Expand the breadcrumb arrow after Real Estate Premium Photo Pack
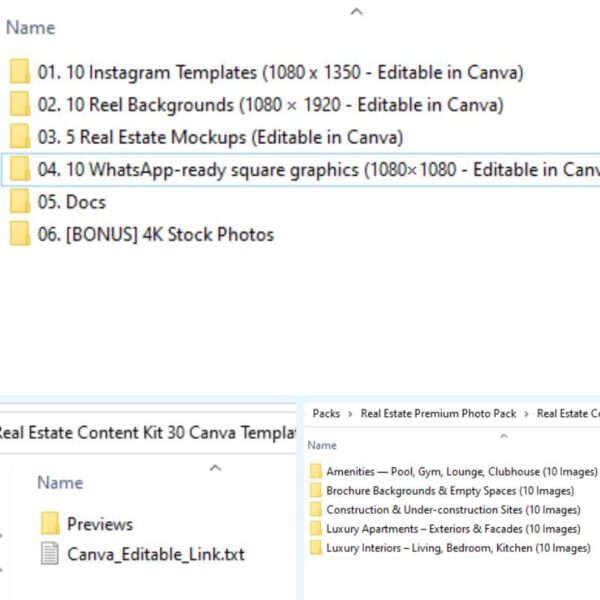600x600 pixels. pyautogui.click(x=526, y=413)
